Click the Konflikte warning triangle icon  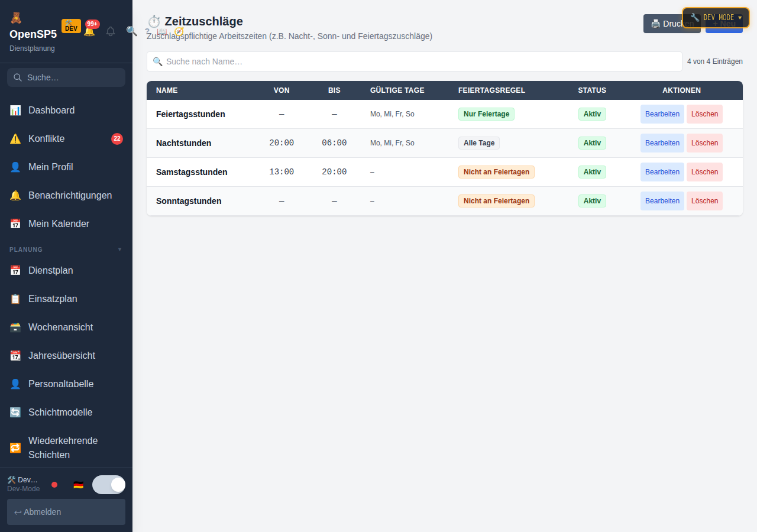tap(15, 139)
